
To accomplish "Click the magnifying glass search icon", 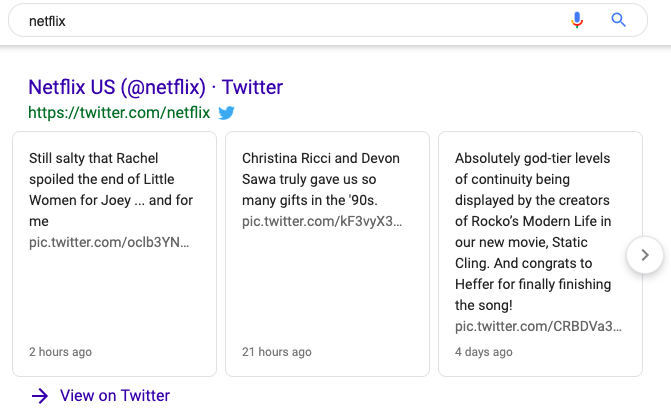I will [618, 20].
